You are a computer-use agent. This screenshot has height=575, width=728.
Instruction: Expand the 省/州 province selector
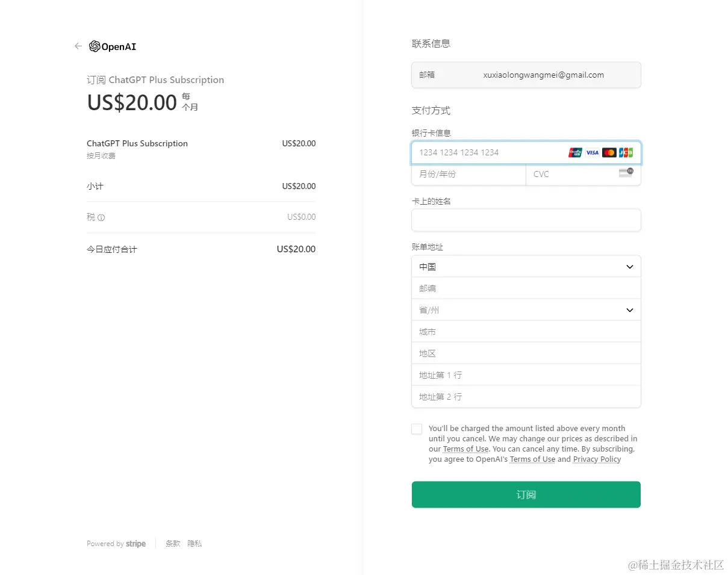point(526,309)
